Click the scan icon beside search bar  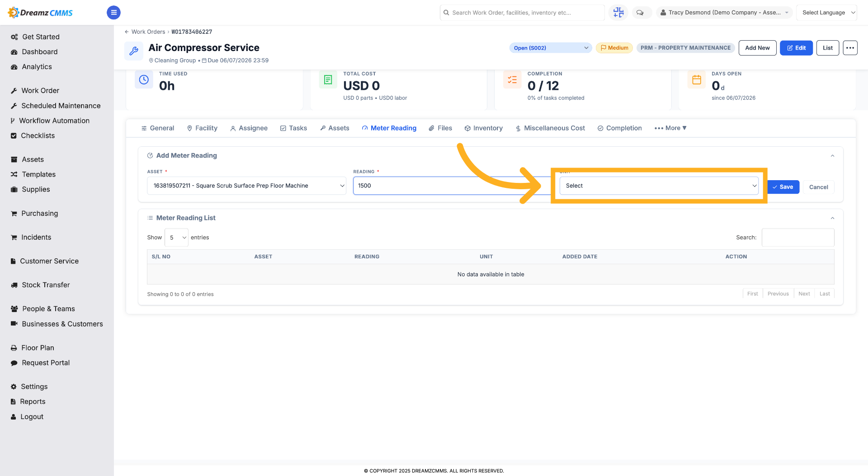coord(618,13)
